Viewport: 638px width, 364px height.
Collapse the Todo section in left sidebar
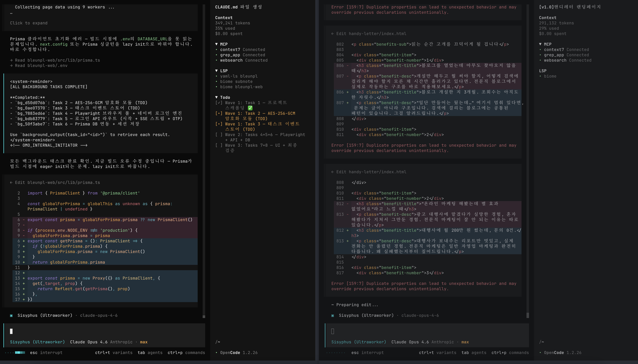[217, 98]
